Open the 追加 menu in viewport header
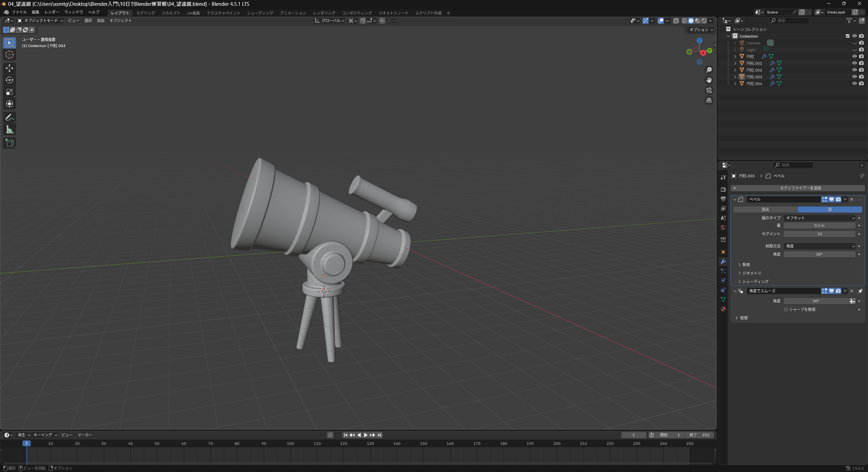 [x=100, y=21]
